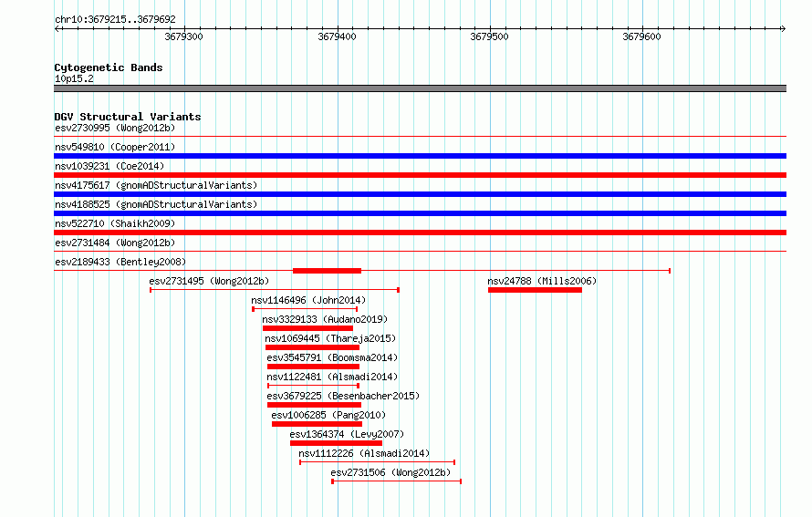Click the Cytogenetic Bands track title
The width and height of the screenshot is (812, 517).
(109, 67)
